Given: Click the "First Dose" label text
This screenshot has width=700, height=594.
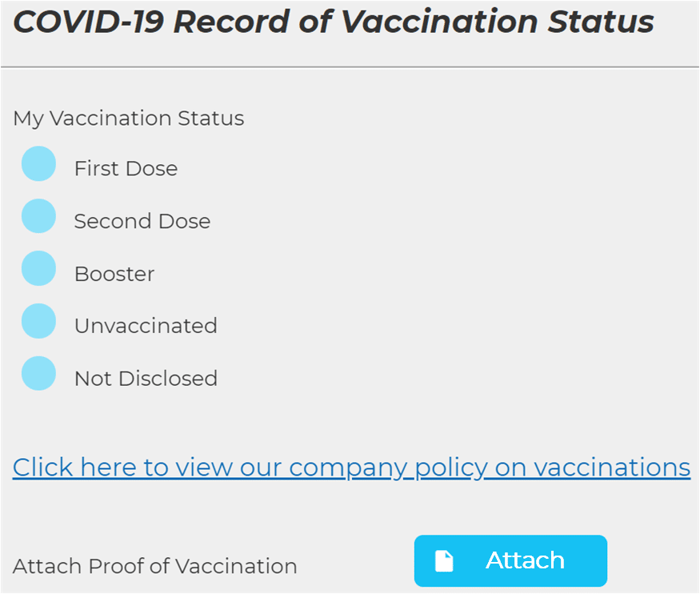Looking at the screenshot, I should coord(126,169).
